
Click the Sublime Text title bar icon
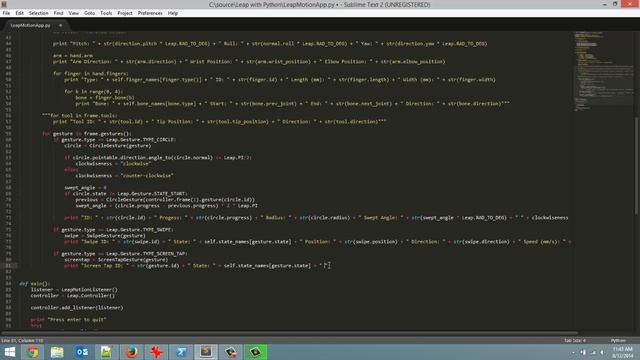4,4
